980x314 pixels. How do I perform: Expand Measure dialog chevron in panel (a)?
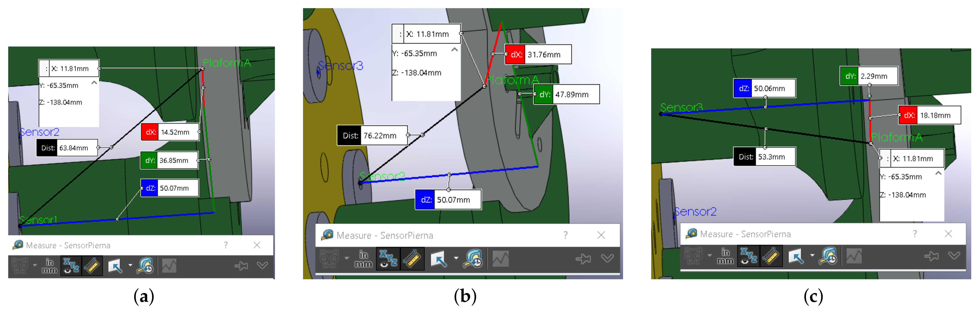click(x=262, y=265)
